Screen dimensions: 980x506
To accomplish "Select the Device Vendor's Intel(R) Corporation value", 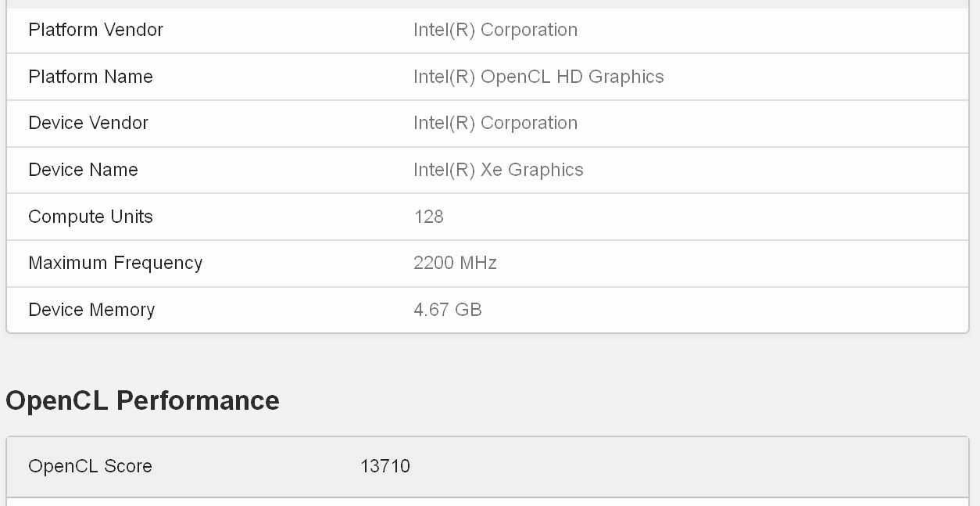I will [495, 123].
